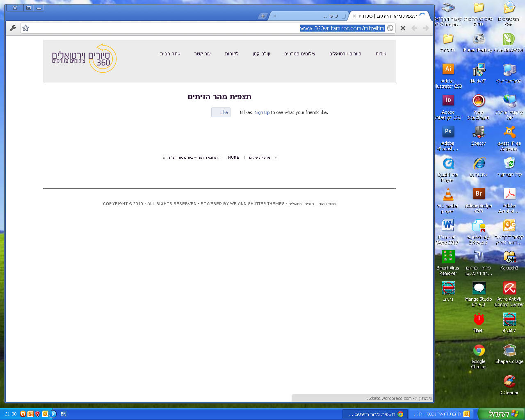
Task: Open the 'צור קשר' contact page
Action: [202, 54]
